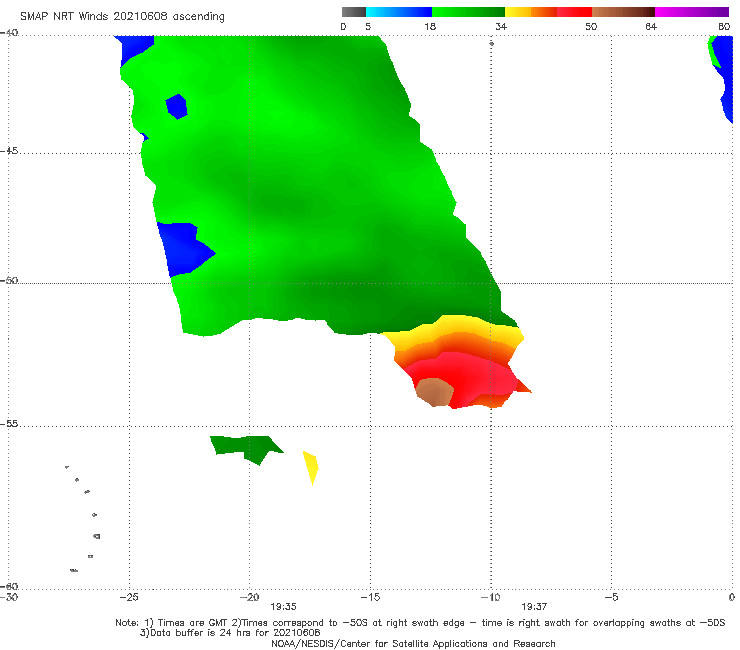
Task: Click the swath time label '19:37'
Action: tap(534, 607)
